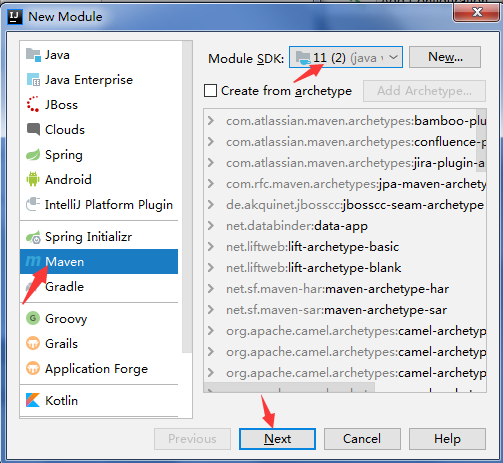Click the New... SDK button
The height and width of the screenshot is (463, 503).
pyautogui.click(x=445, y=57)
